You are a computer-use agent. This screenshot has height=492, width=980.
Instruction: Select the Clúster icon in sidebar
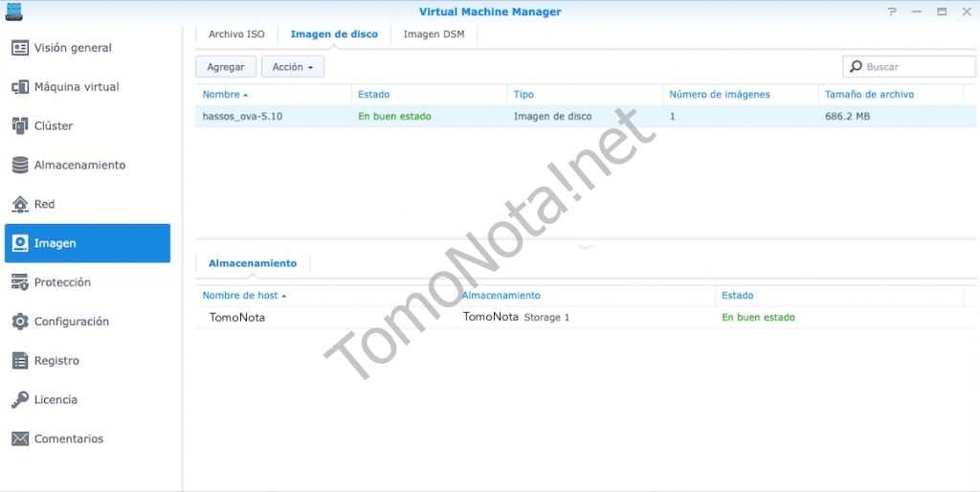[x=20, y=126]
